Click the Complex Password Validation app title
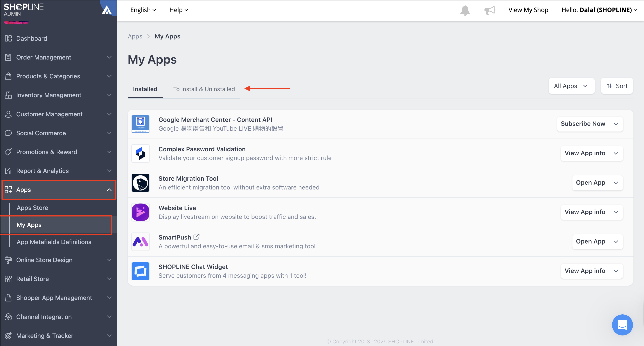644x346 pixels. point(202,149)
